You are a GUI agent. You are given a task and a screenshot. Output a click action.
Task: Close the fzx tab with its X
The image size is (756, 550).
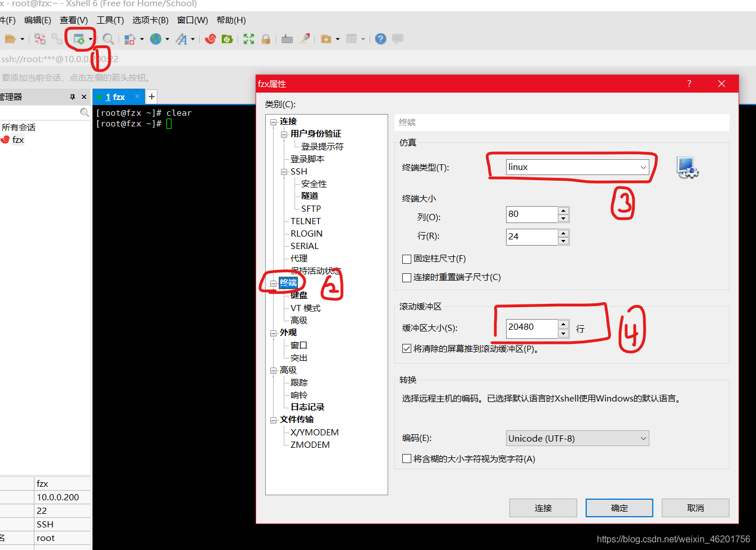point(137,97)
